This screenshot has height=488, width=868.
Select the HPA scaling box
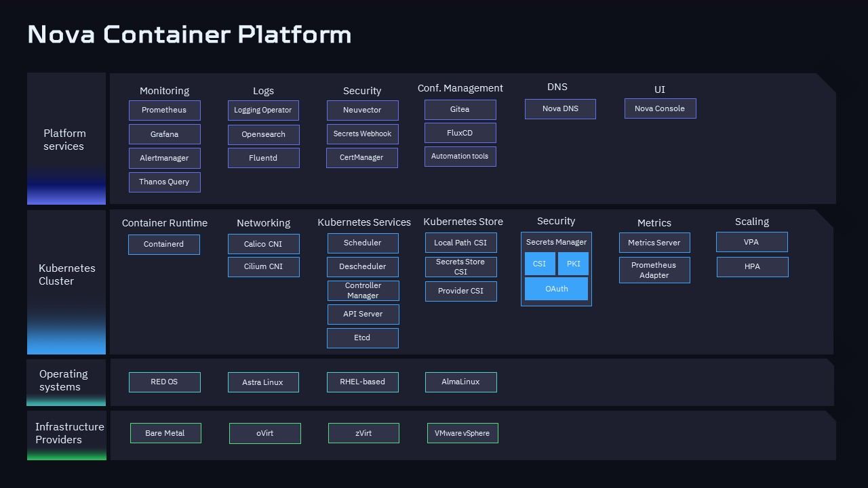[x=752, y=266]
